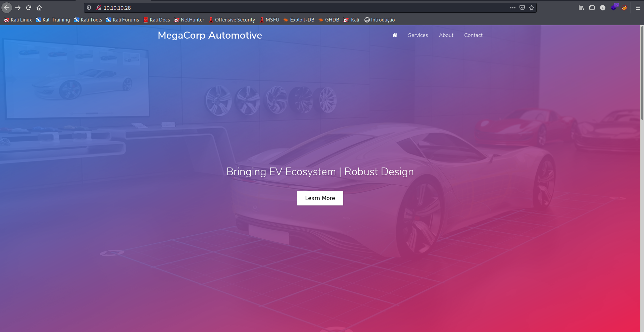Bookmark this page with the star
644x332 pixels.
pos(532,8)
